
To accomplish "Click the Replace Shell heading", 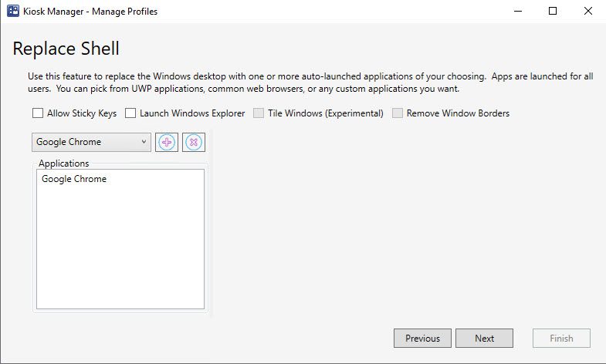I will pos(66,49).
